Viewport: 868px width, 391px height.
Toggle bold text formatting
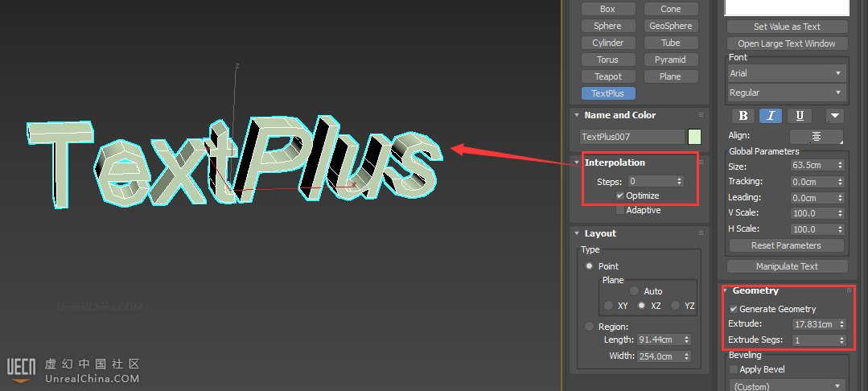tap(743, 116)
